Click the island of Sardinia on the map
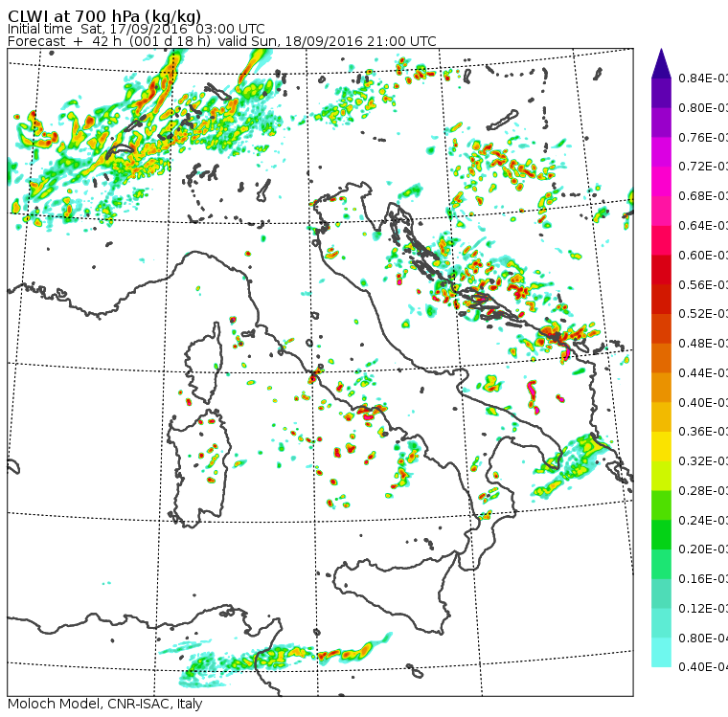Screen dimensions: 728x717 coord(198,469)
